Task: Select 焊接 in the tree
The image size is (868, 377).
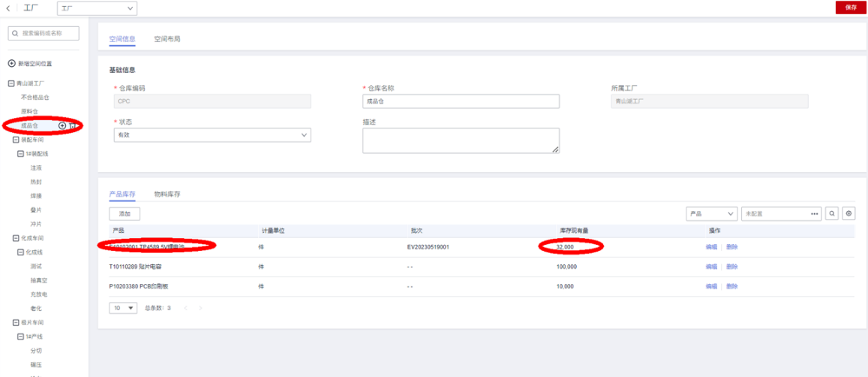Action: point(36,196)
